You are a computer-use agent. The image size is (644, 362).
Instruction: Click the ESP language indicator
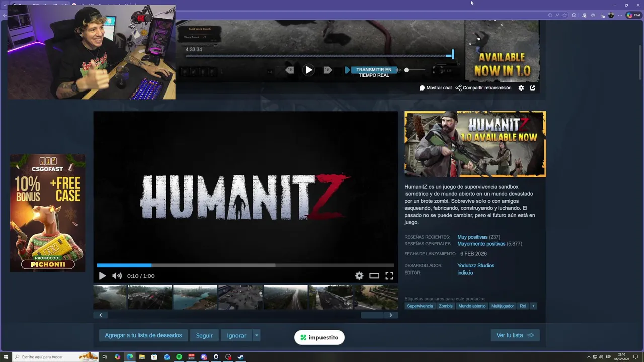pos(608,357)
